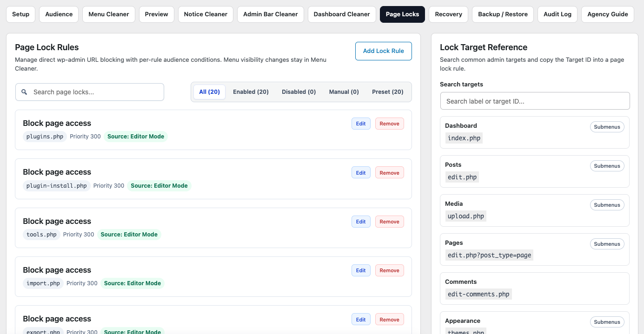Click the Add Lock Rule button

coord(384,51)
